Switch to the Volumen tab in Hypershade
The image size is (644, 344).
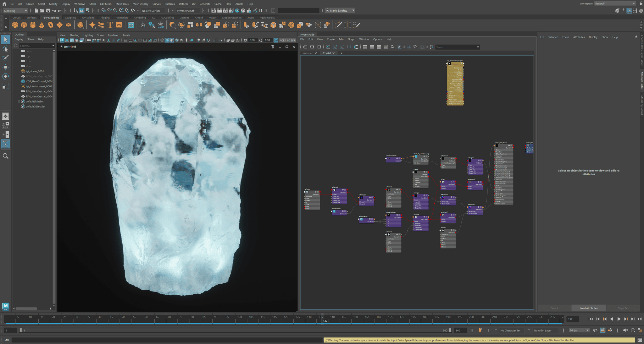[308, 53]
